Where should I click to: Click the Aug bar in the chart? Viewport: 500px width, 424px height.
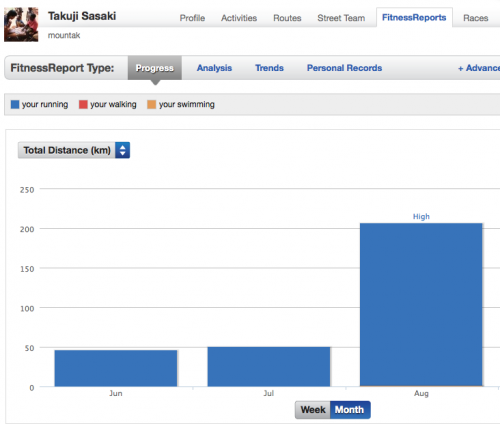click(421, 305)
